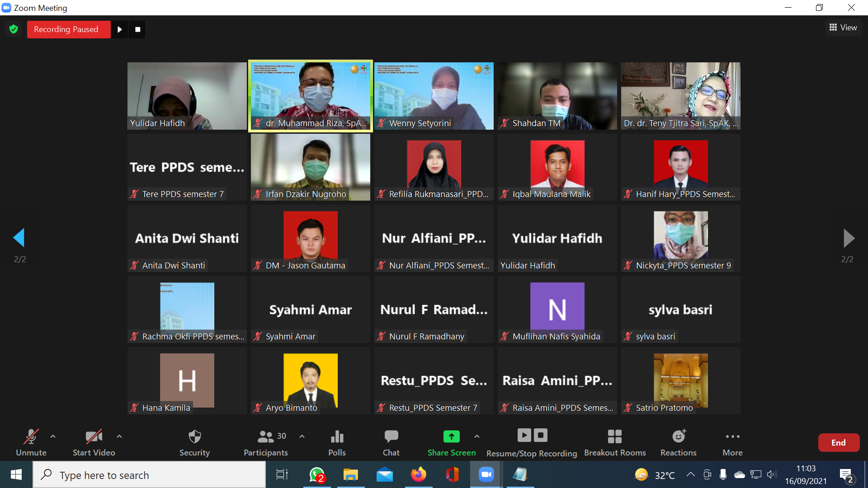This screenshot has width=868, height=488.
Task: Expand video options arrow beside Start Video
Action: point(119,436)
